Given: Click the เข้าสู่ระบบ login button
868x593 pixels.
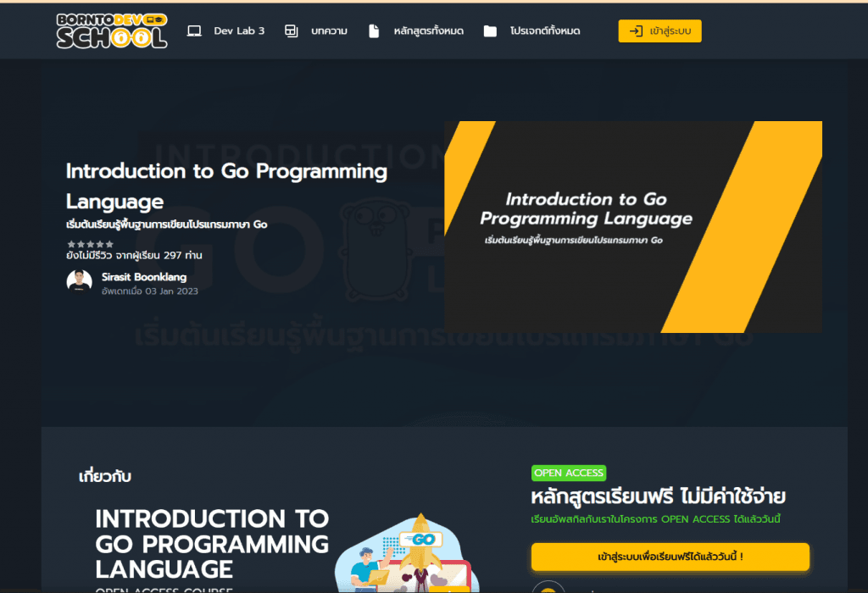Looking at the screenshot, I should [660, 30].
